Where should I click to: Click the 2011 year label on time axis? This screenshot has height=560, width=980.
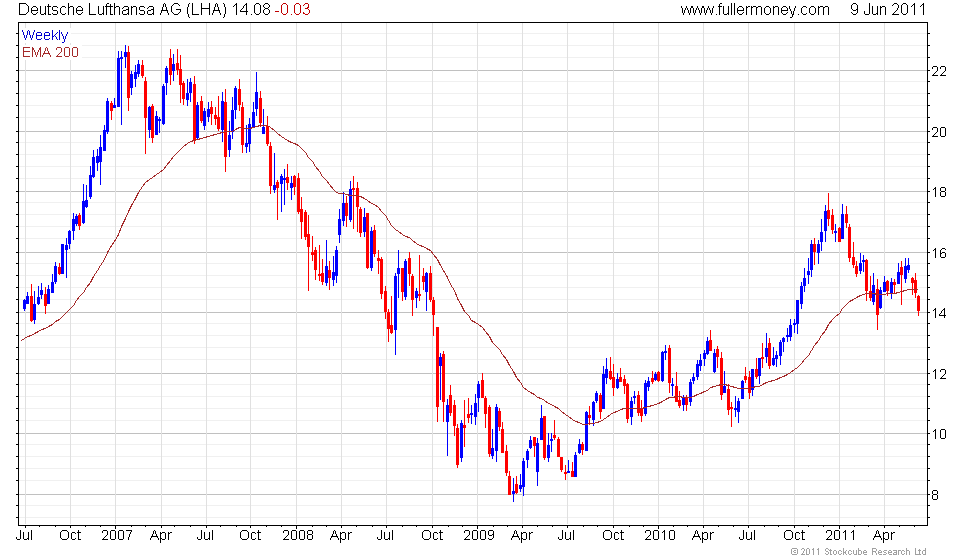tap(840, 536)
